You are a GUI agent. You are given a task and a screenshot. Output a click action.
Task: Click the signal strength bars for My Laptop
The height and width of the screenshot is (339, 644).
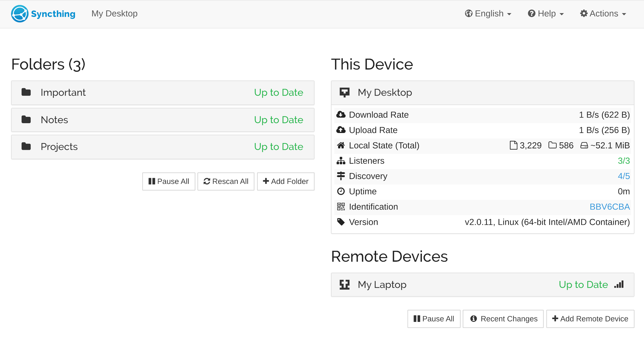619,284
